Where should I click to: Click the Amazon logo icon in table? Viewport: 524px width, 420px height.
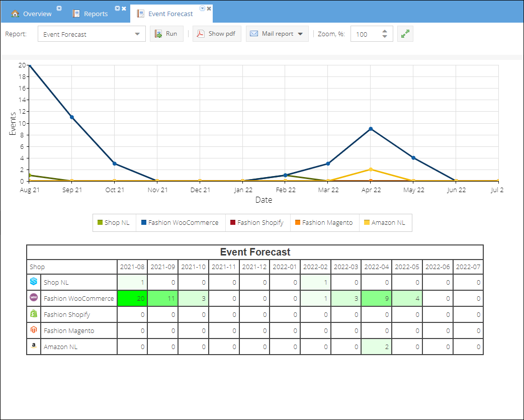click(x=34, y=346)
